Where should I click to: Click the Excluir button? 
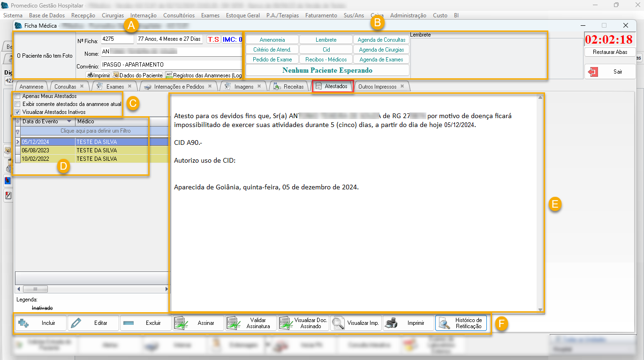145,323
